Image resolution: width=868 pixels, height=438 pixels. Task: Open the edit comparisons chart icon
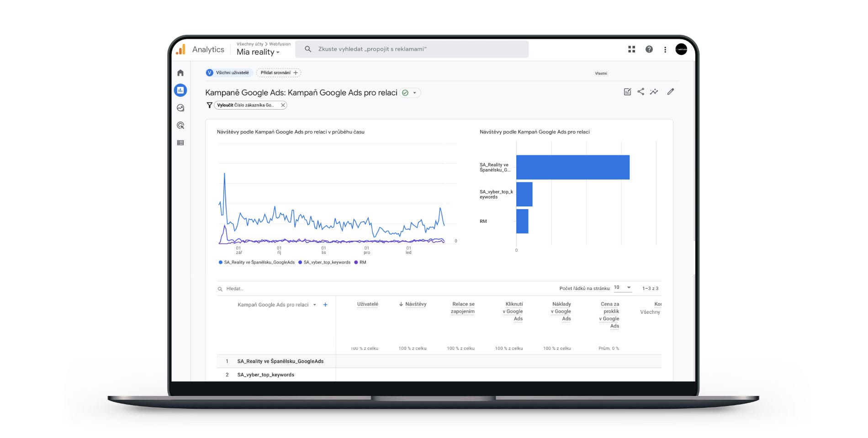click(628, 92)
